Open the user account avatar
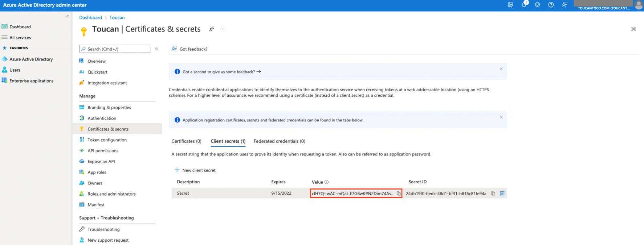Image resolution: width=644 pixels, height=245 pixels. 639,5
